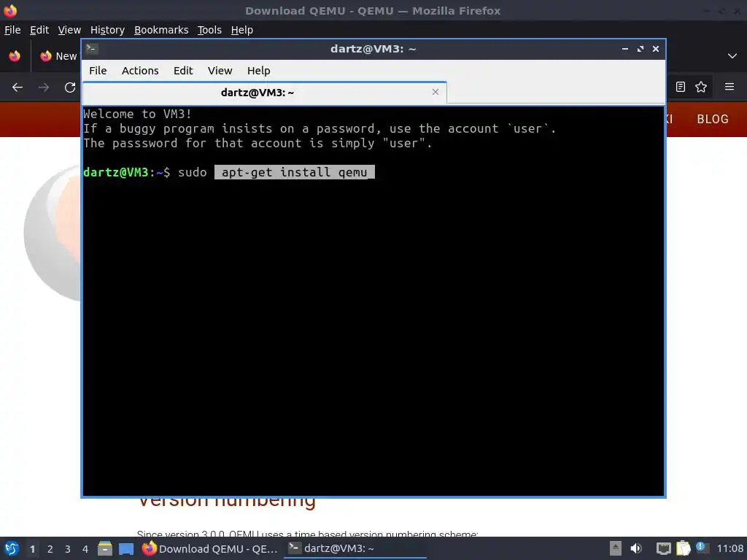The width and height of the screenshot is (747, 560).
Task: Click 'Welcome to VM3!' line
Action: tap(137, 114)
